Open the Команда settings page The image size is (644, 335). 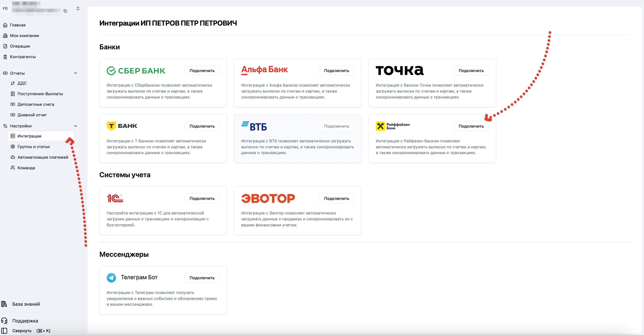26,168
